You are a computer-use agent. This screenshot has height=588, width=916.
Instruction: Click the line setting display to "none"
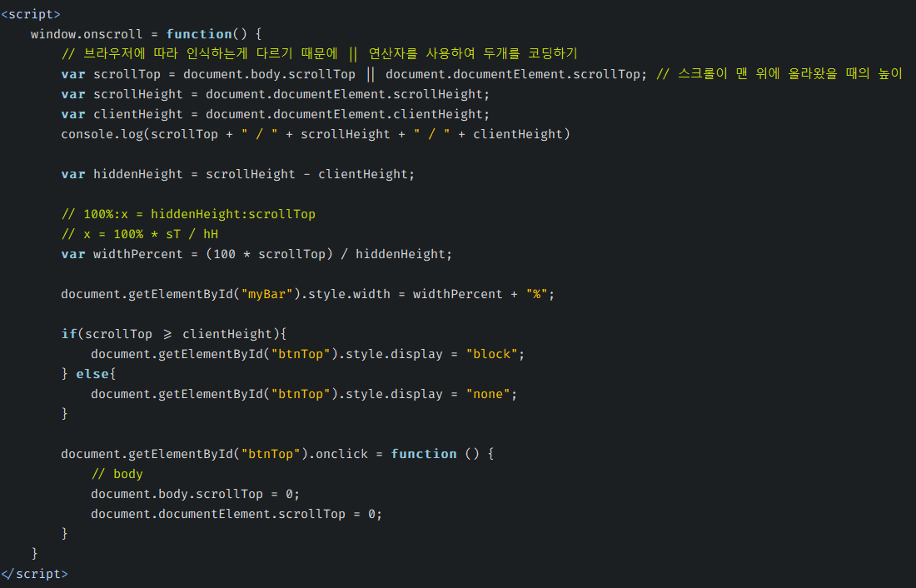[x=304, y=394]
